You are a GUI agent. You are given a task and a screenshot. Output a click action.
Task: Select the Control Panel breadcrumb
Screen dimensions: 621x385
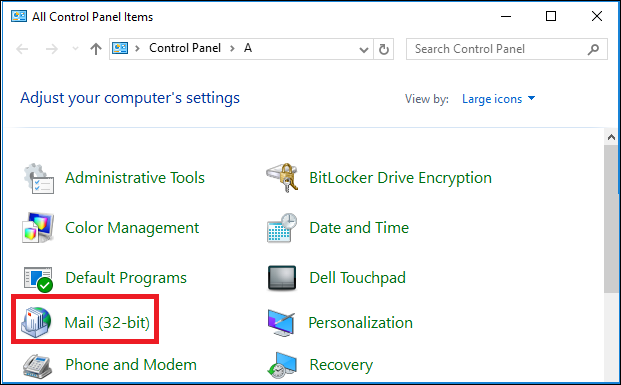pos(185,48)
